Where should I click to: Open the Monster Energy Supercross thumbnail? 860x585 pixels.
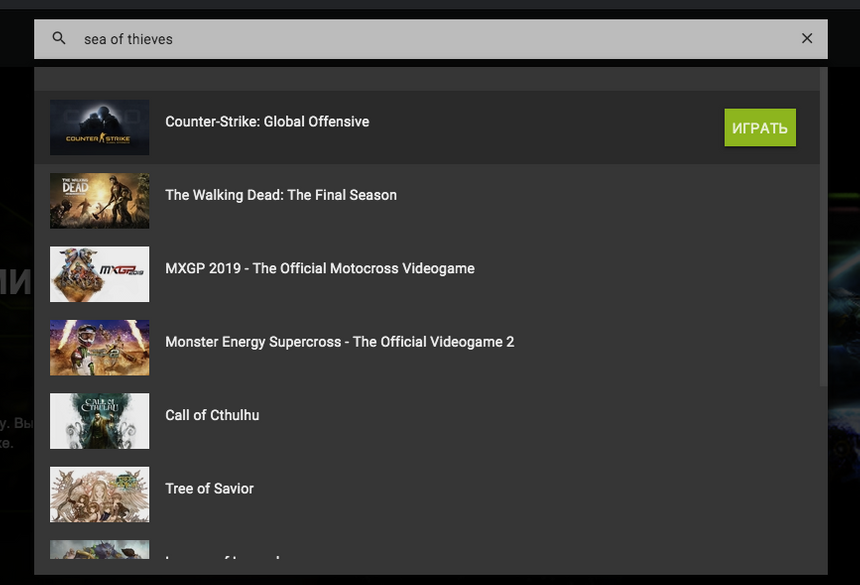click(99, 348)
